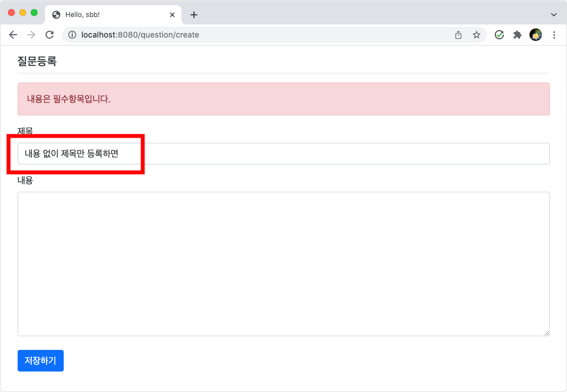Open the green checkmark extension icon
The width and height of the screenshot is (567, 392).
(x=499, y=35)
